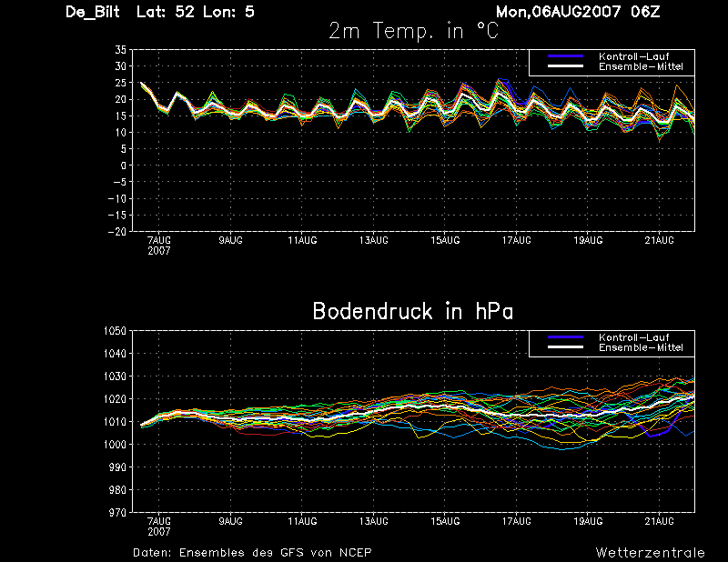Click the 7AUG 2007 label under temperature chart
This screenshot has width=728, height=562.
click(159, 246)
